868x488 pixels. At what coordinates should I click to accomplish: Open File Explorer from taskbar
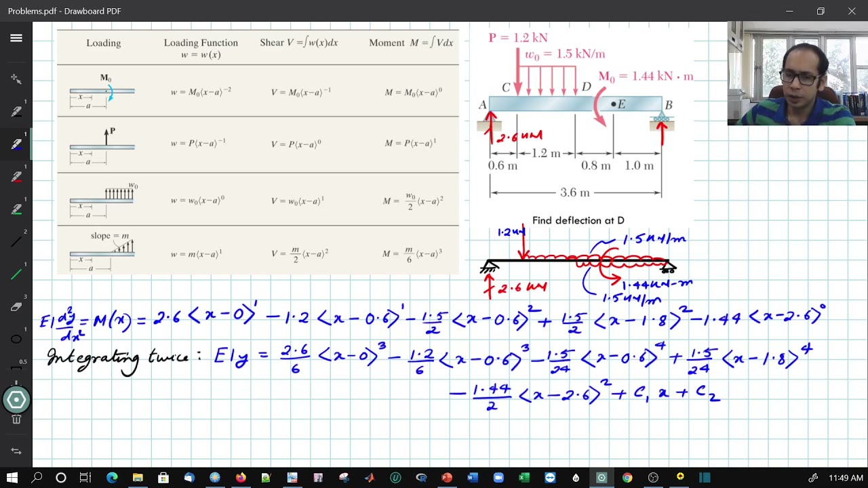(x=138, y=478)
